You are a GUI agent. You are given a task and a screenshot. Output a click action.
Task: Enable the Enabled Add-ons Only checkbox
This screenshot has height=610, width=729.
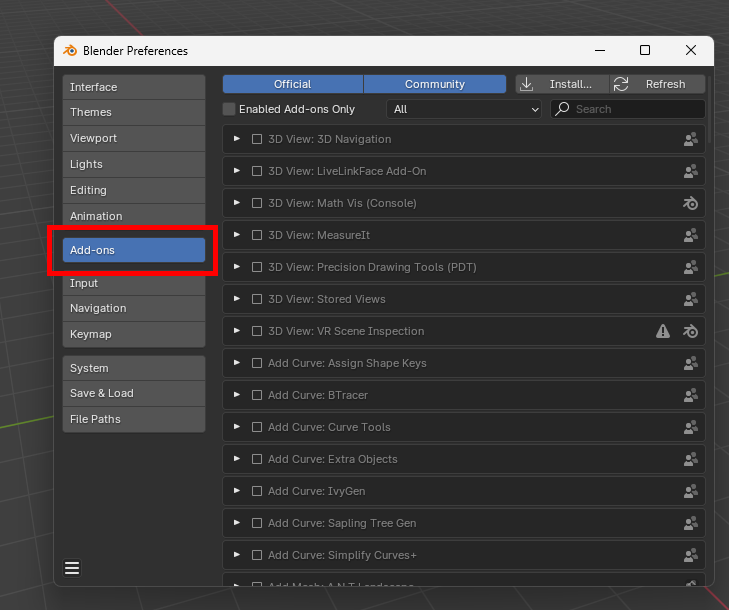point(229,109)
